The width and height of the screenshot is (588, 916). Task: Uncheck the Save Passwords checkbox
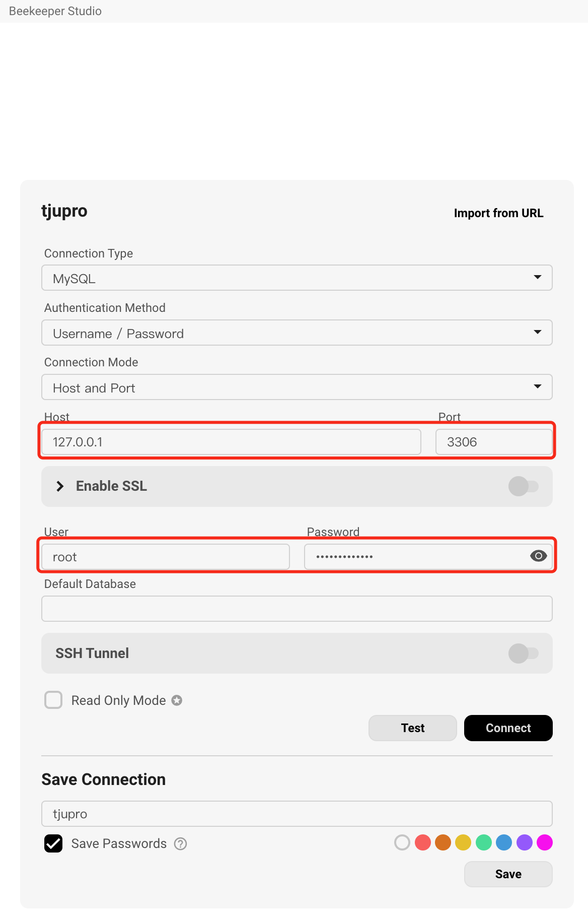point(53,843)
